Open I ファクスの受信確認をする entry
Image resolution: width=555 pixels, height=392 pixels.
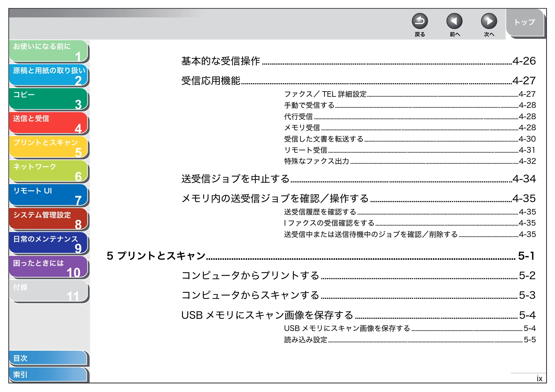click(410, 223)
